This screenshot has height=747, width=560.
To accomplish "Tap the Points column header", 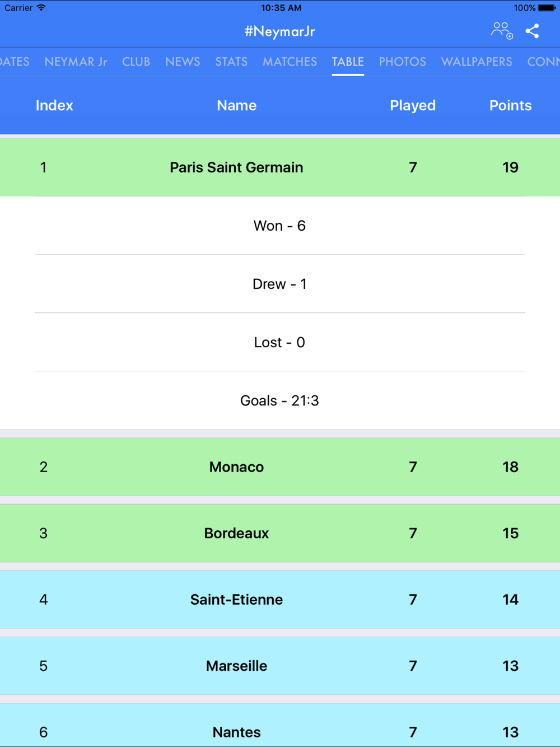I will pos(510,105).
